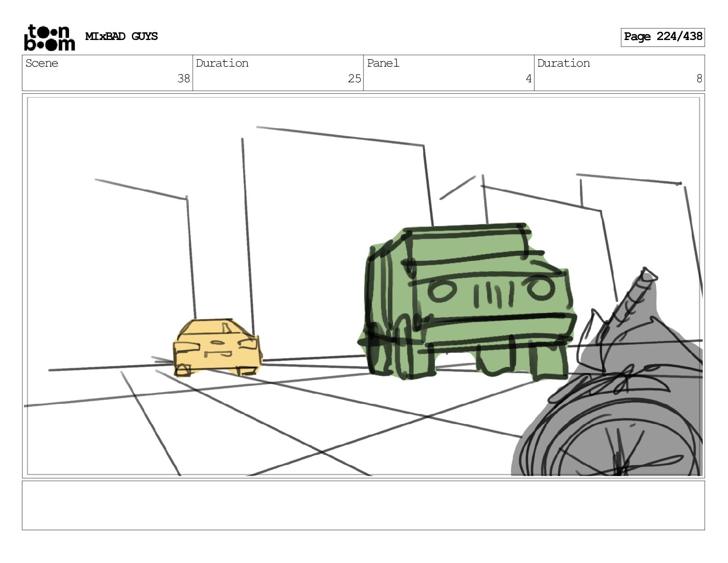Image resolution: width=728 pixels, height=563 pixels.
Task: Click the scene duration value '25'
Action: [354, 79]
